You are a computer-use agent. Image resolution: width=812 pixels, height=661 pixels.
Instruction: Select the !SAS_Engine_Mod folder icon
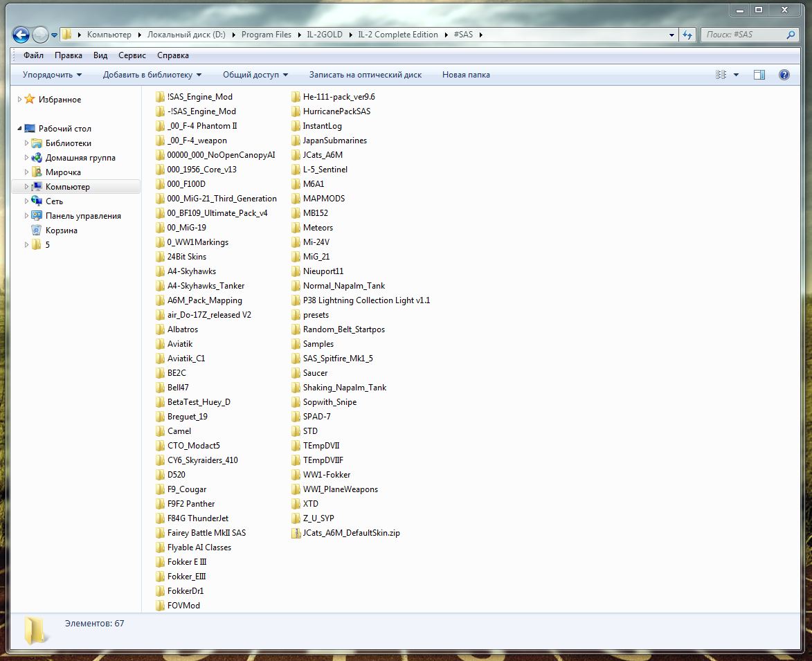160,97
